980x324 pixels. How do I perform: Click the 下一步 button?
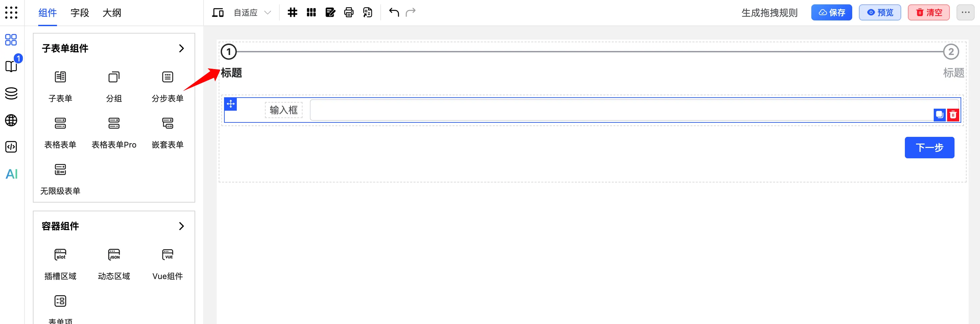click(929, 148)
